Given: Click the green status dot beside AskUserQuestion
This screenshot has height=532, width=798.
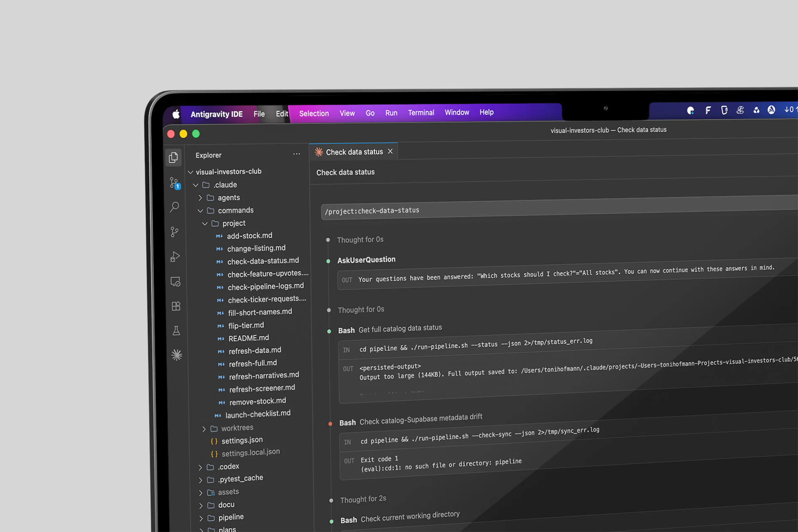Looking at the screenshot, I should (x=328, y=261).
